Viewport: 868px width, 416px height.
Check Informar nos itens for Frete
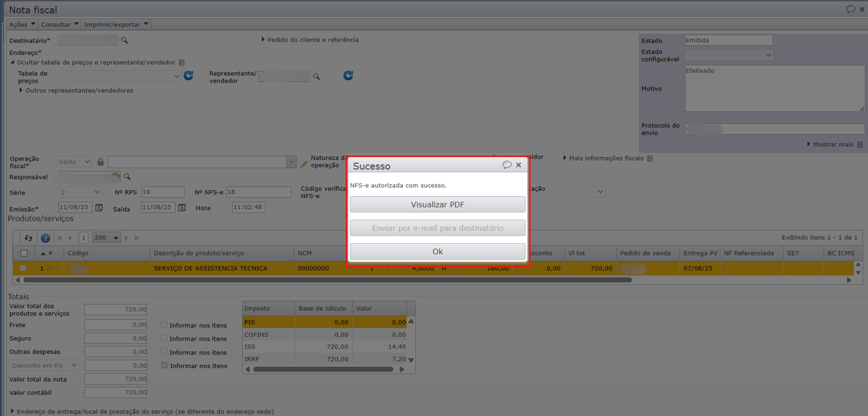tap(164, 325)
